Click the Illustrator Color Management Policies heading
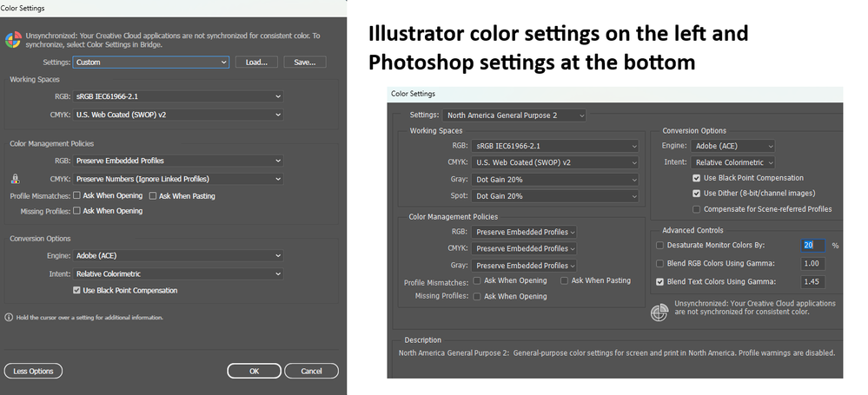This screenshot has height=395, width=868. click(x=52, y=143)
